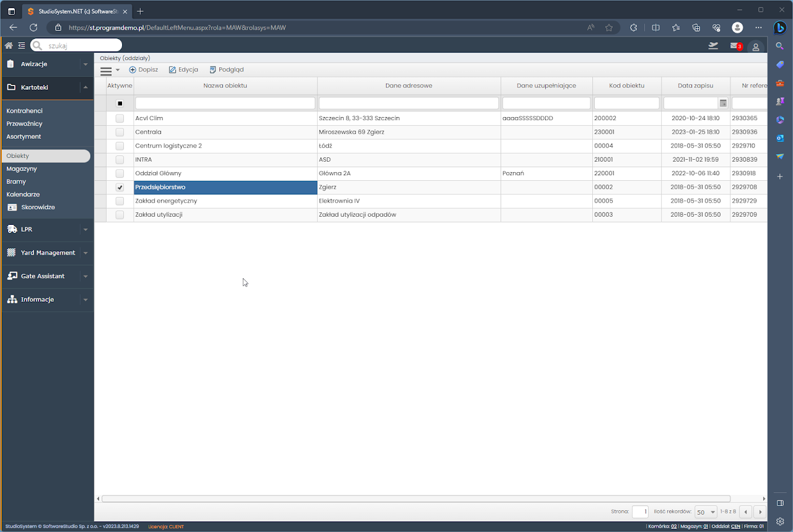The height and width of the screenshot is (532, 793).
Task: Uncheck the Aktywne box for Przedsiębiorstwo
Action: 120,187
